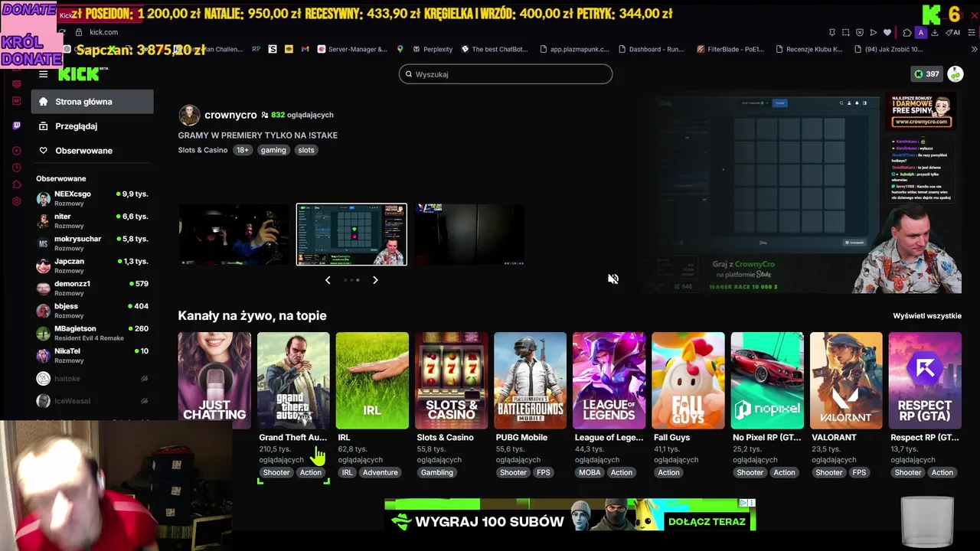Go to previous carousel slide arrow

[328, 280]
